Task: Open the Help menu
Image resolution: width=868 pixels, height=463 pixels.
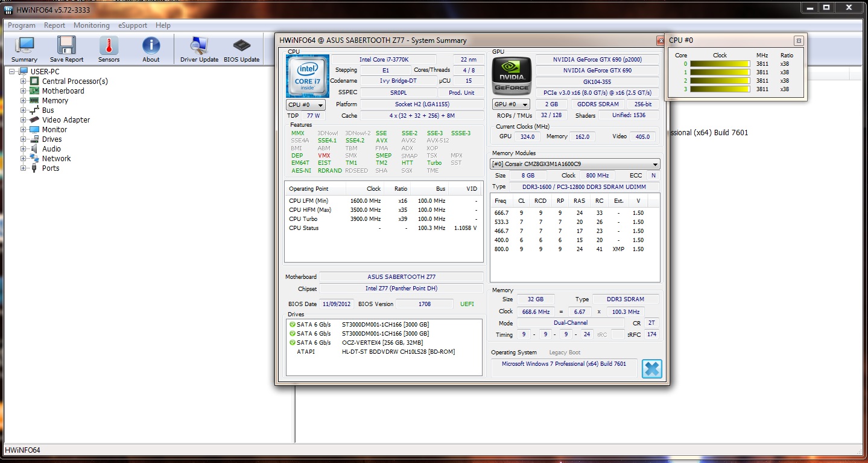Action: click(x=163, y=25)
